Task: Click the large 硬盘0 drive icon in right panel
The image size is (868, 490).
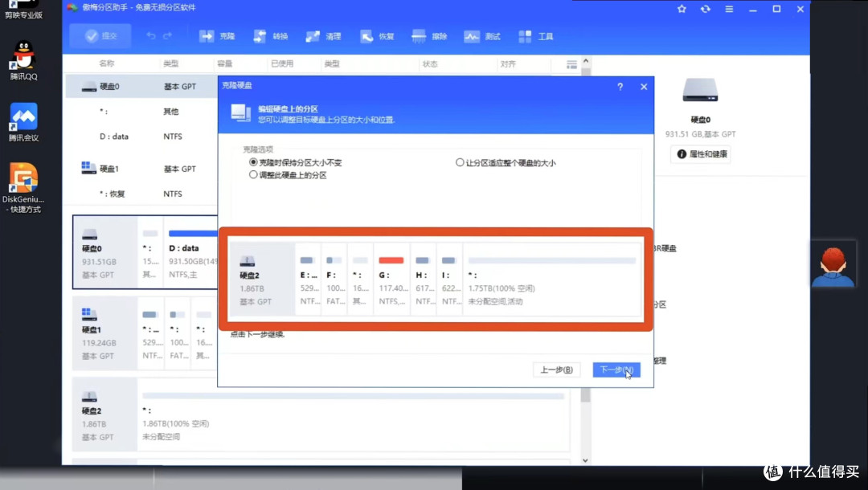Action: coord(700,90)
